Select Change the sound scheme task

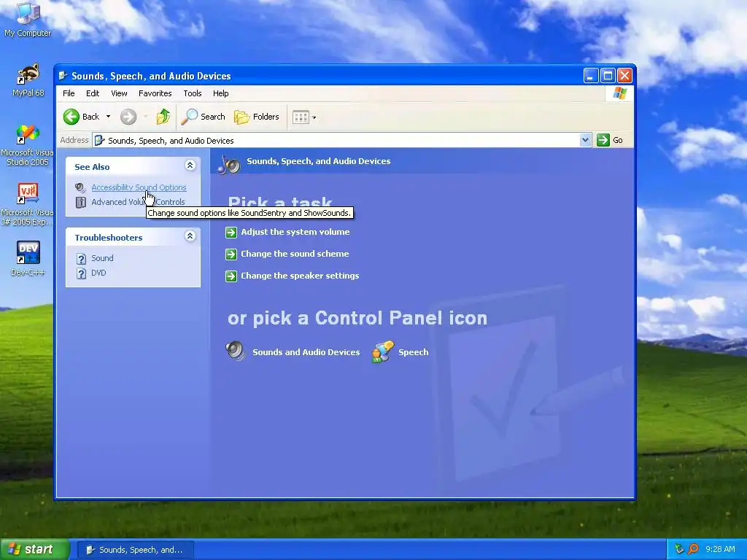(x=295, y=254)
